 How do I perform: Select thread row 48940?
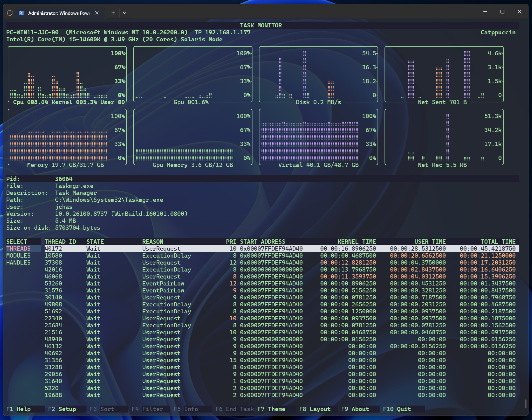tap(282, 339)
